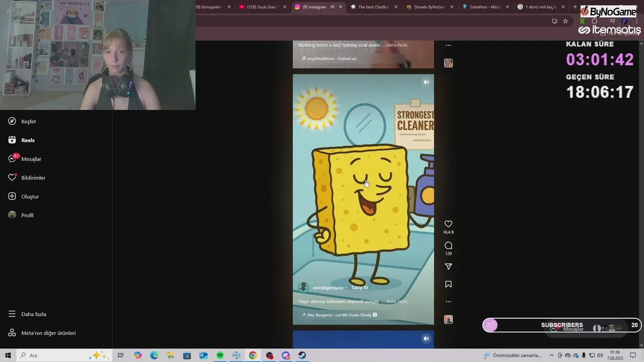The width and height of the screenshot is (644, 362).
Task: Expand sponge reel caption with daha fazla
Action: point(396,302)
